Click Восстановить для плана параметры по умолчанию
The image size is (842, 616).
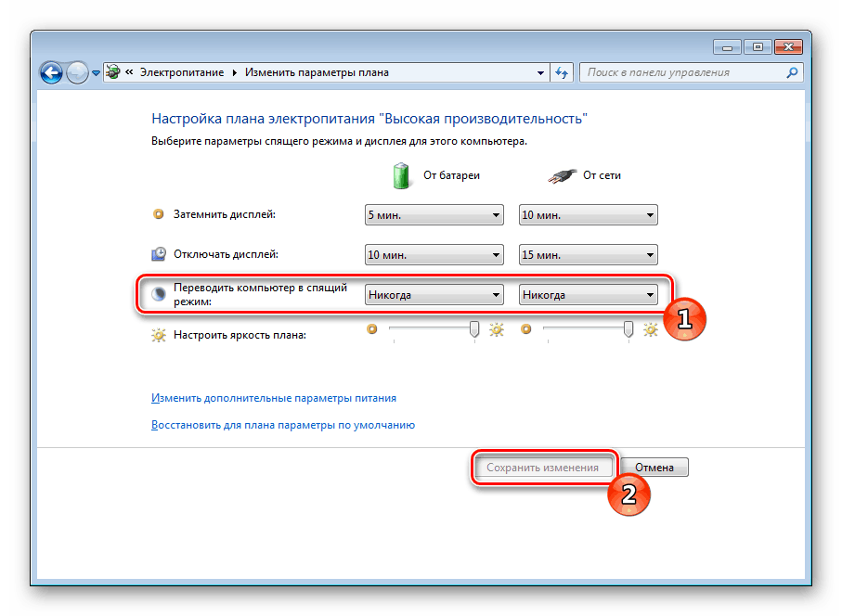283,425
